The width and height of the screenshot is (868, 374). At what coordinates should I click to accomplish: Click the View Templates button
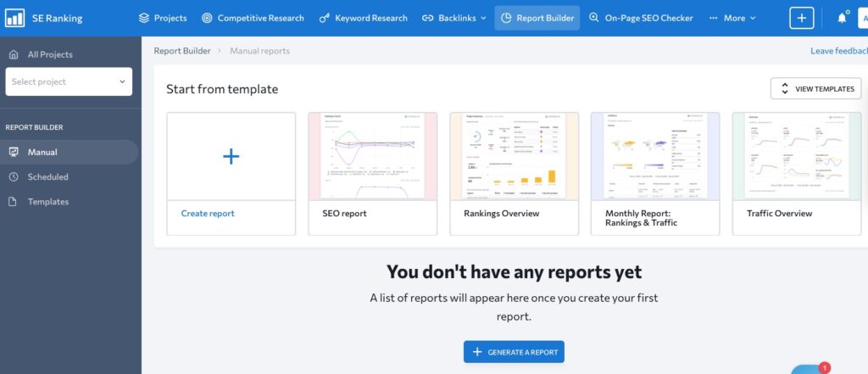[x=816, y=89]
